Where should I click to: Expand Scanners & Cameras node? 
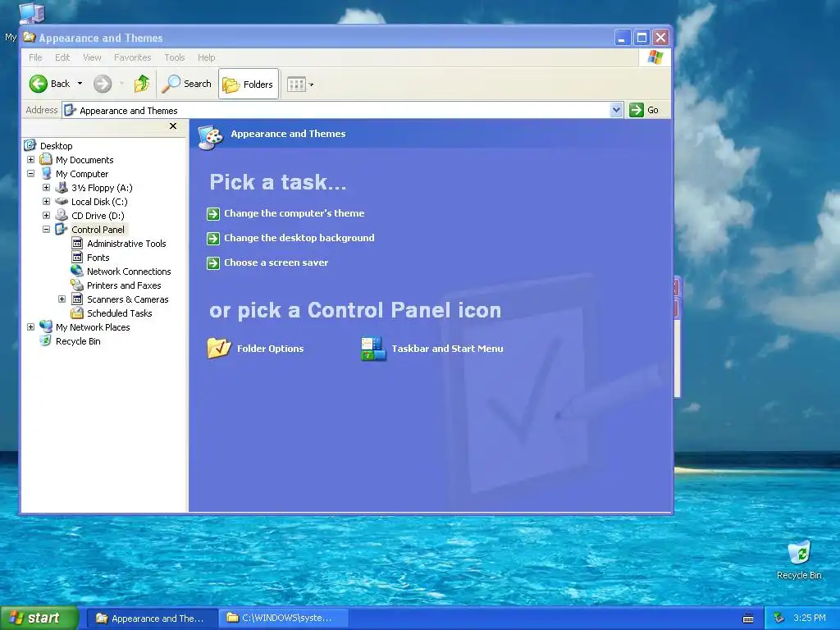pyautogui.click(x=62, y=299)
